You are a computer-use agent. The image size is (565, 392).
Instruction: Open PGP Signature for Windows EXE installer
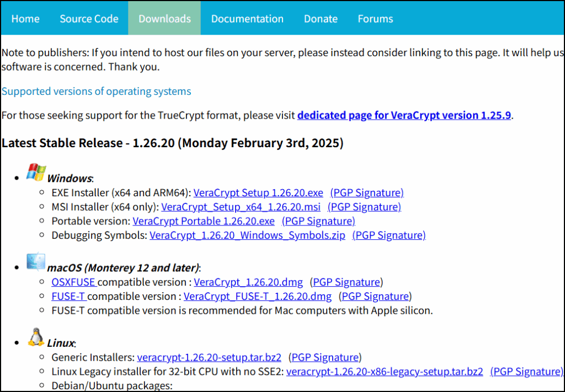pyautogui.click(x=367, y=193)
